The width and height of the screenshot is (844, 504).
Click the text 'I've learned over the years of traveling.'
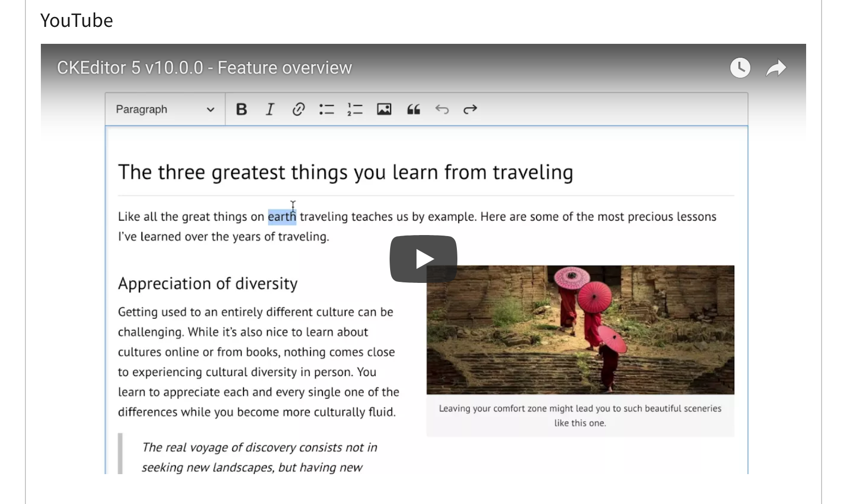[x=224, y=237]
